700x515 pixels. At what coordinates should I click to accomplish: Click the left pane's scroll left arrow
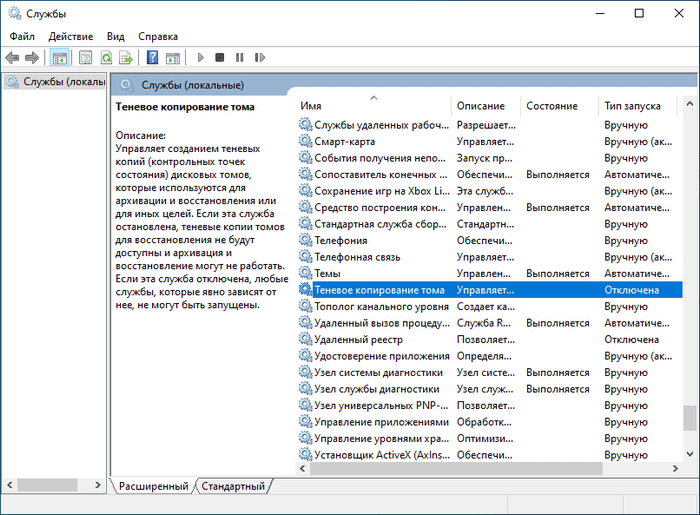(10, 485)
